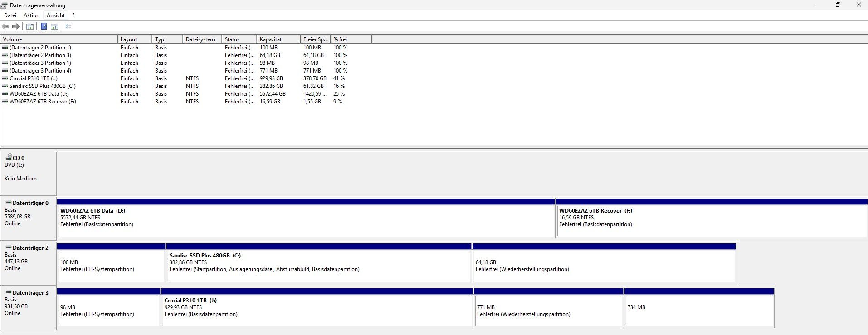Select Sandisc SSD Plus 480GB (C:) list row
The image size is (868, 335).
coord(186,86)
